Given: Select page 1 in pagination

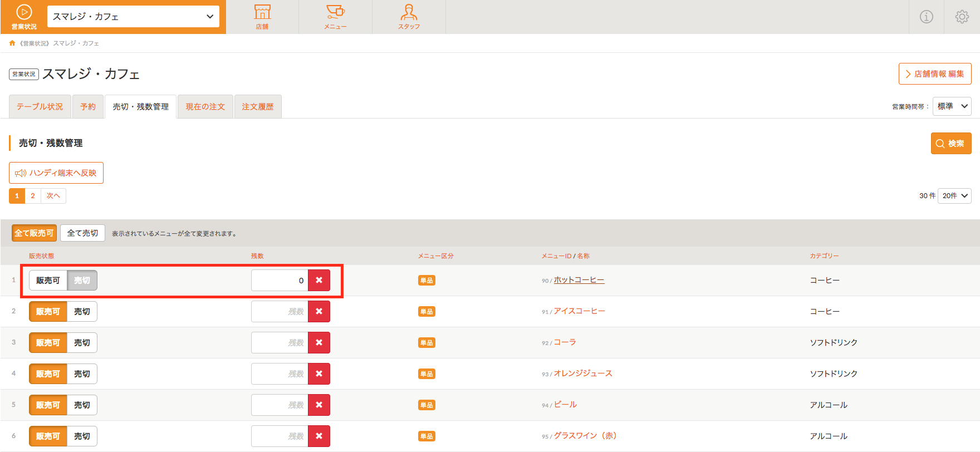Looking at the screenshot, I should pos(17,196).
